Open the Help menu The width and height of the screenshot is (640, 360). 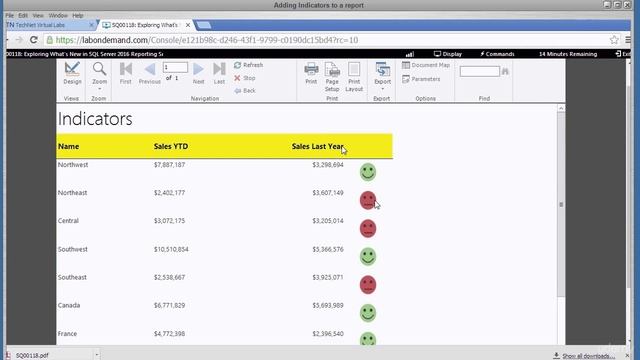click(78, 16)
